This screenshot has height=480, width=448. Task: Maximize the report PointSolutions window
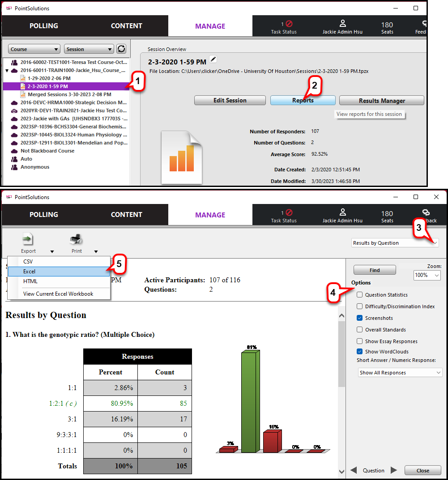click(x=415, y=197)
